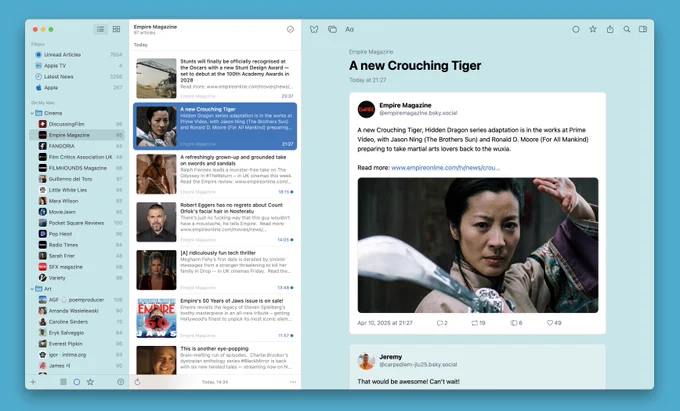Click the @empiremagazine.bsky.social handle
This screenshot has width=680, height=411.
click(418, 113)
